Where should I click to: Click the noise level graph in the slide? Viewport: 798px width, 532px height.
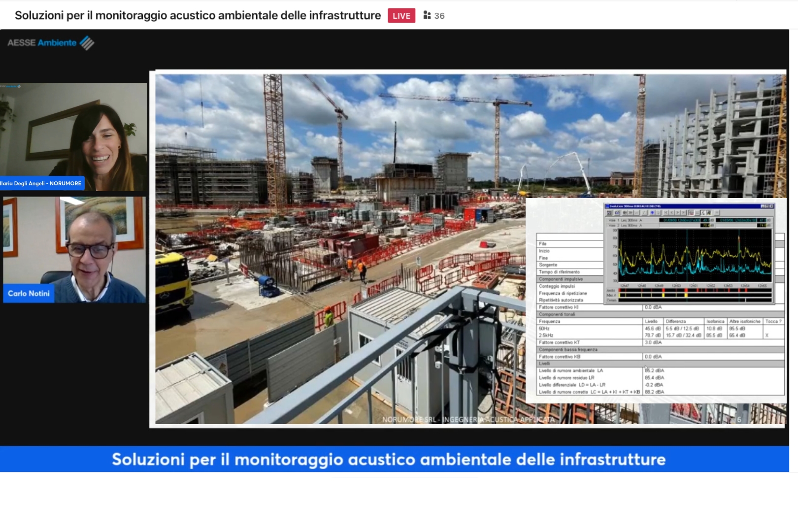coord(695,255)
